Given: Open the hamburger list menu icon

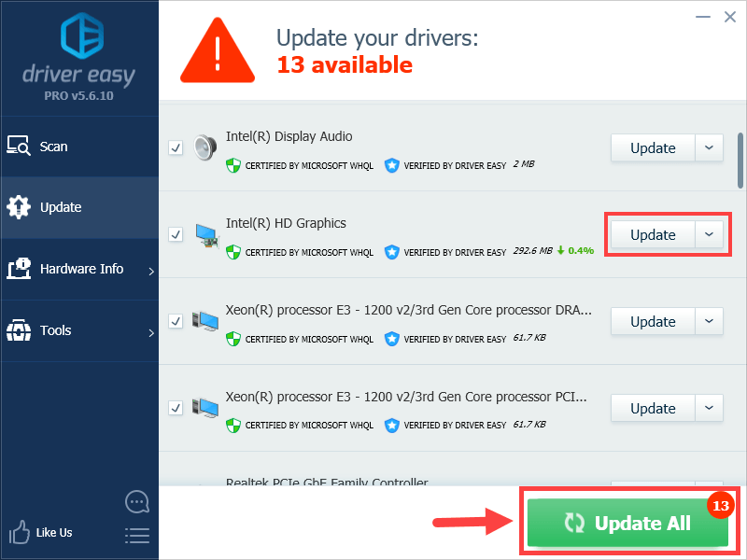Looking at the screenshot, I should tap(137, 535).
